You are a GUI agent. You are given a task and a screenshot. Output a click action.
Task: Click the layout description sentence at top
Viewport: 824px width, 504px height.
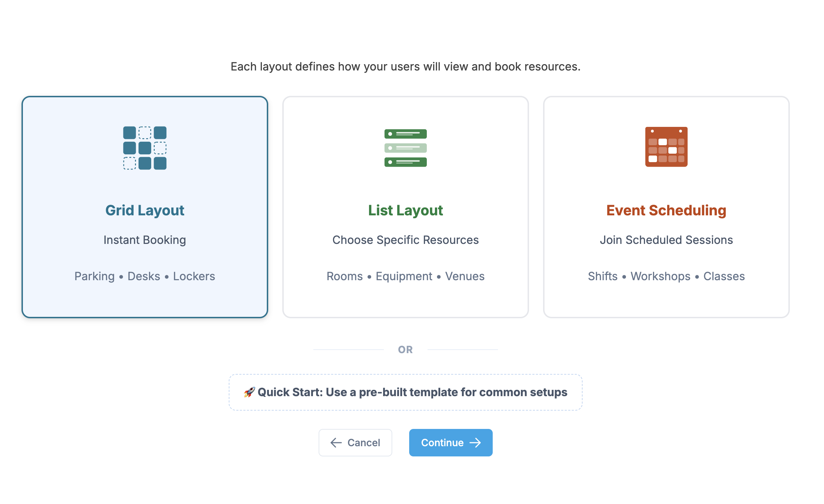coord(405,67)
